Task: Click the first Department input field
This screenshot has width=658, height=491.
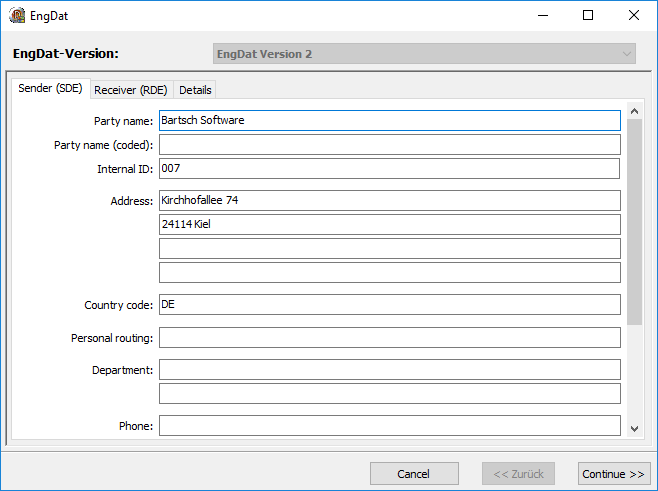Action: 390,370
